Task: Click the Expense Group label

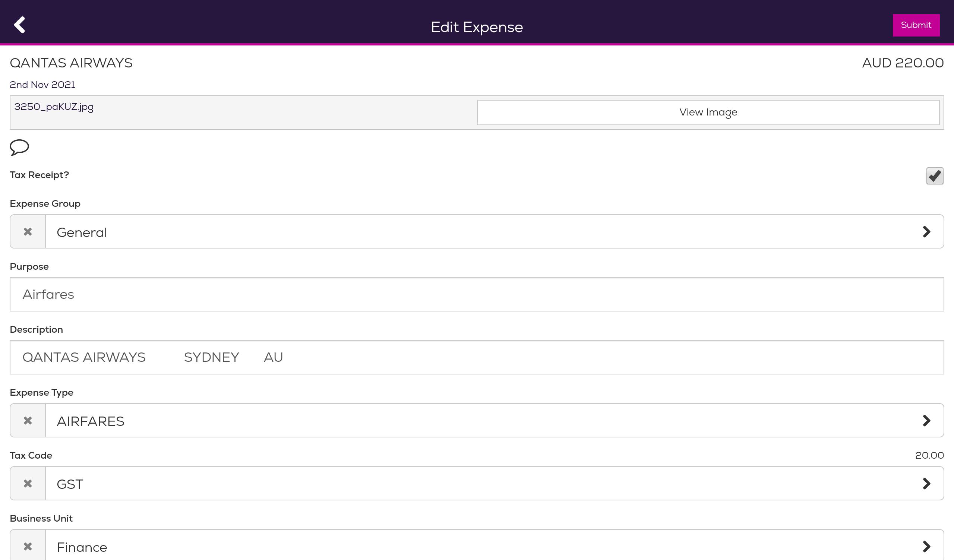Action: coord(45,203)
